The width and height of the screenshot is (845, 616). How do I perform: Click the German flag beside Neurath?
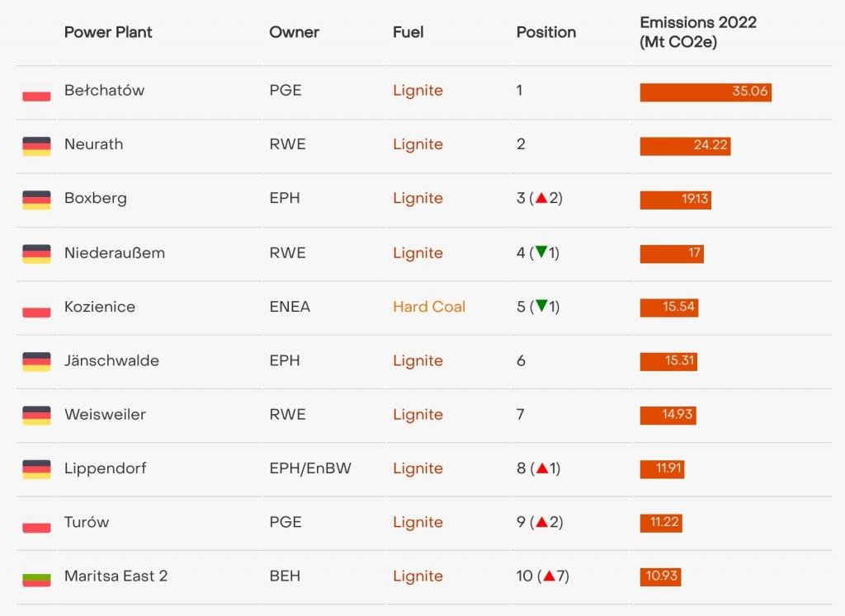pyautogui.click(x=36, y=145)
